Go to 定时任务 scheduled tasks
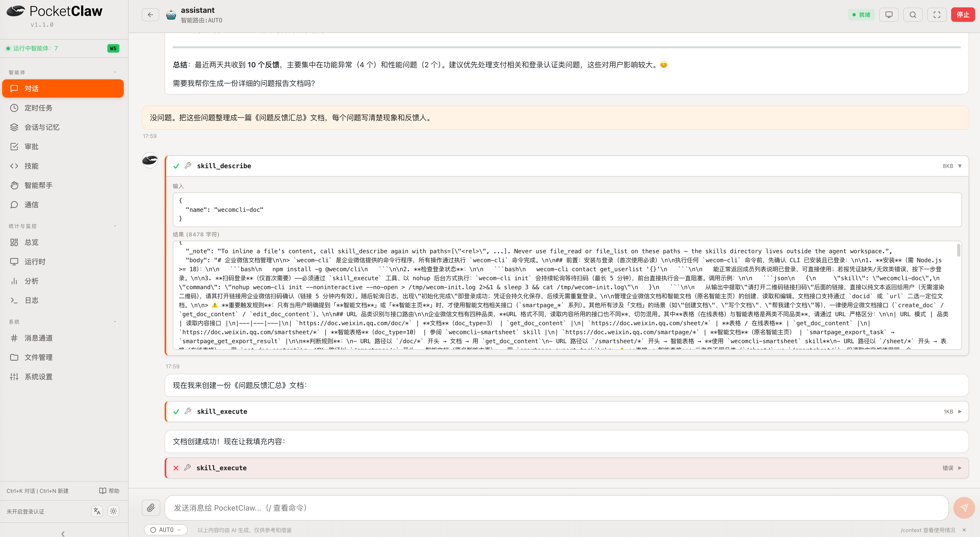The width and height of the screenshot is (980, 537). (x=63, y=108)
